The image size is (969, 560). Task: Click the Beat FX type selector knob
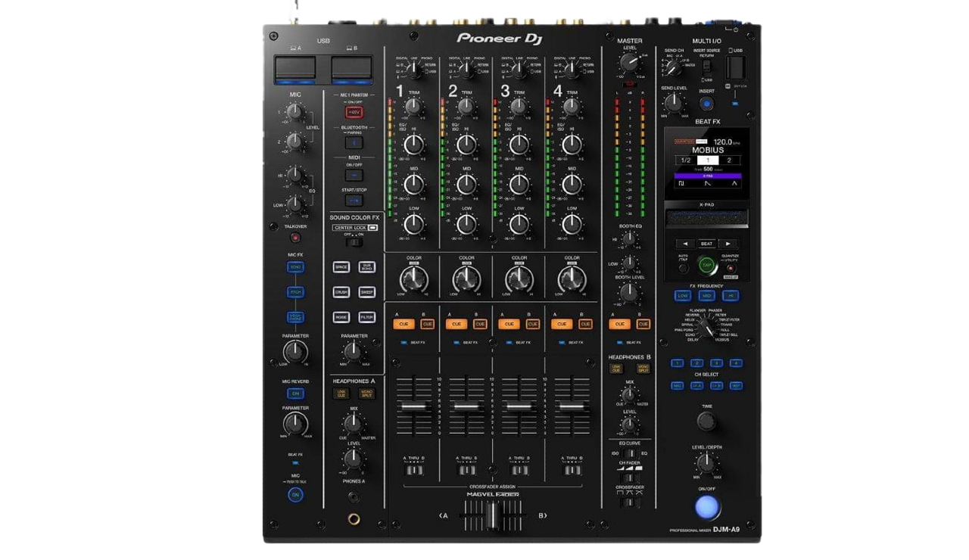[x=706, y=327]
